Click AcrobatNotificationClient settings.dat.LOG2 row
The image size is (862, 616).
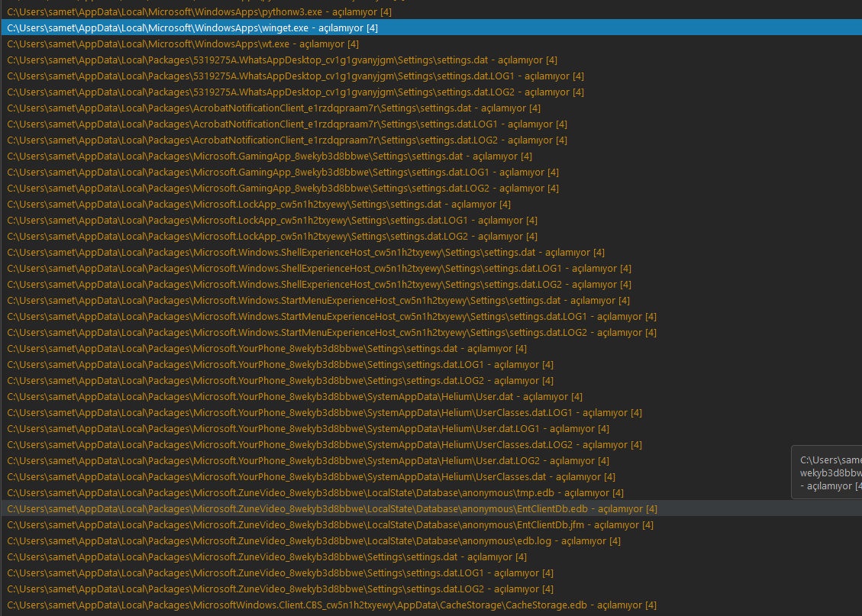431,140
